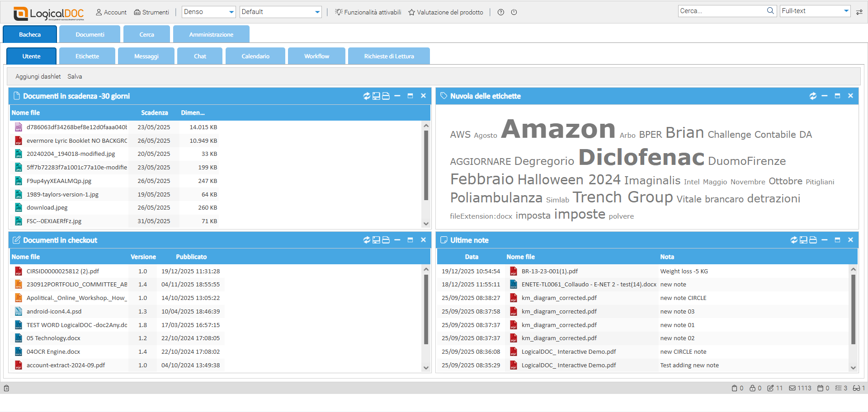This screenshot has height=412, width=868.
Task: Open reading requests glasses icon
Action: (859, 388)
